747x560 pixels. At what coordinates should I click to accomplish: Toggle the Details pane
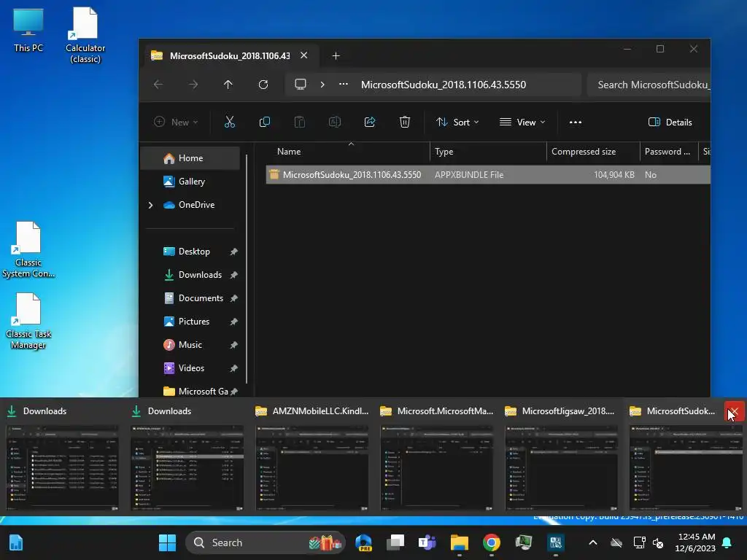point(670,122)
